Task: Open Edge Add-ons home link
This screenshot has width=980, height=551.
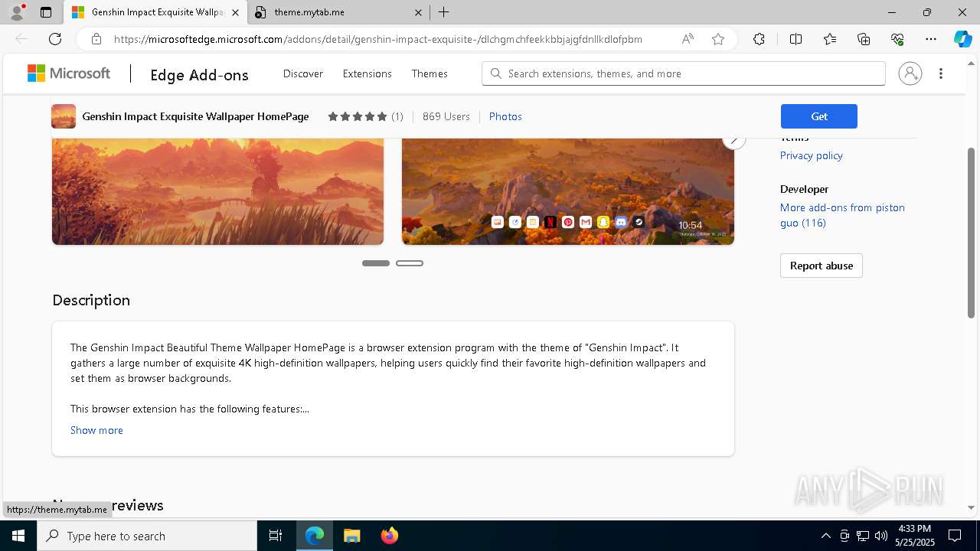Action: pos(199,74)
